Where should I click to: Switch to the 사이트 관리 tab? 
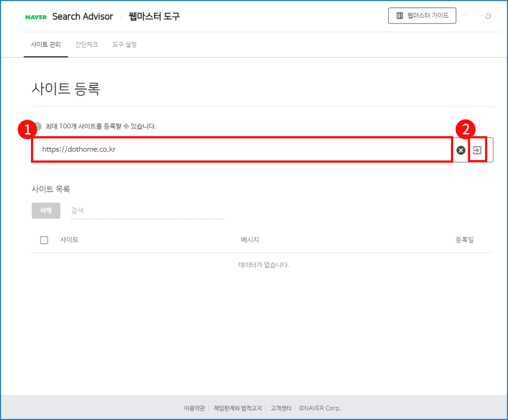pos(46,44)
